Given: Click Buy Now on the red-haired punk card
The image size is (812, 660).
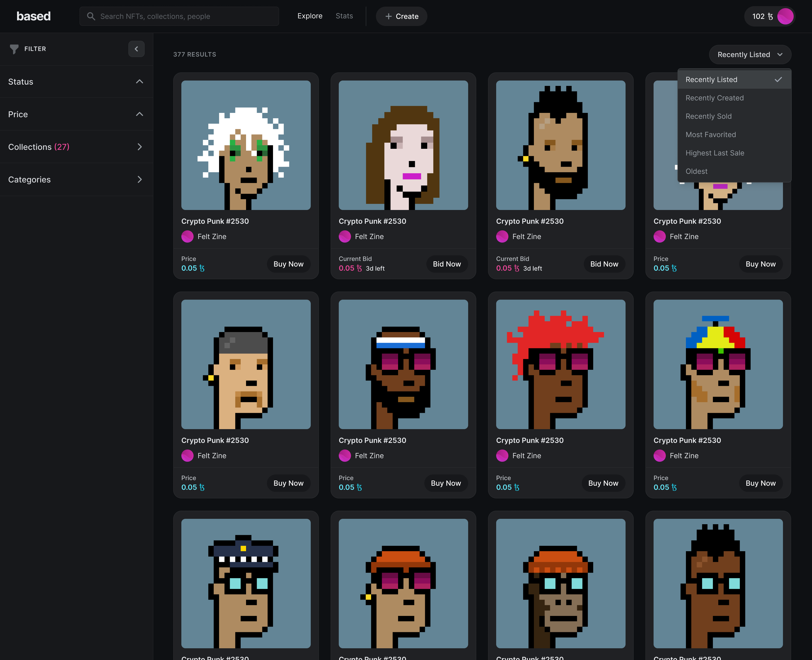Looking at the screenshot, I should [603, 483].
